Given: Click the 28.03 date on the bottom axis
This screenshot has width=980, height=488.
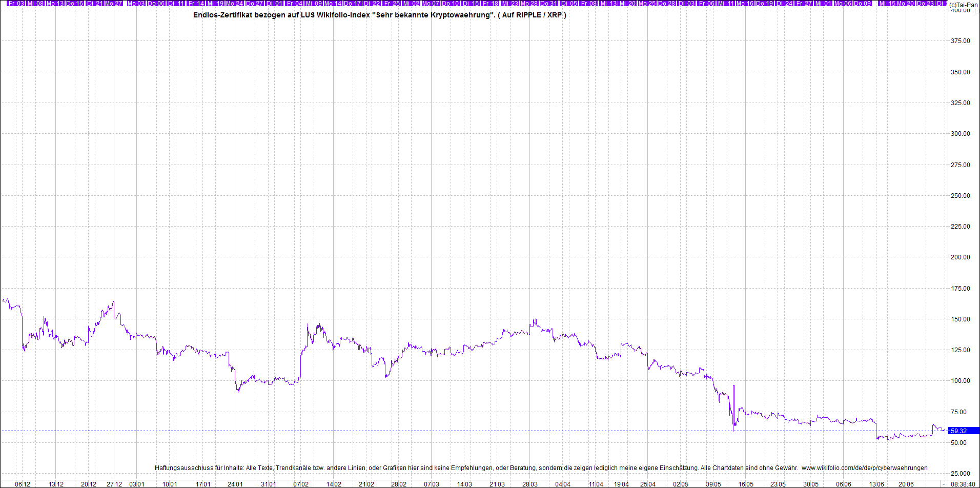Looking at the screenshot, I should click(530, 484).
